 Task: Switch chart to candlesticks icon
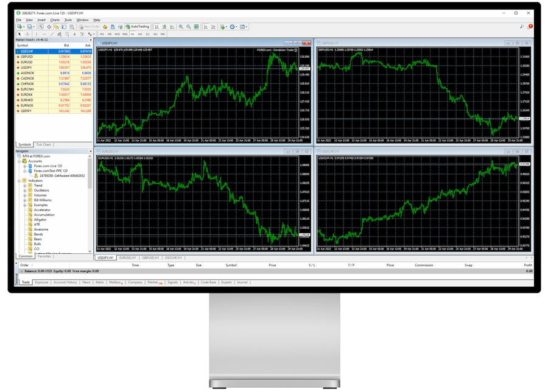(164, 27)
